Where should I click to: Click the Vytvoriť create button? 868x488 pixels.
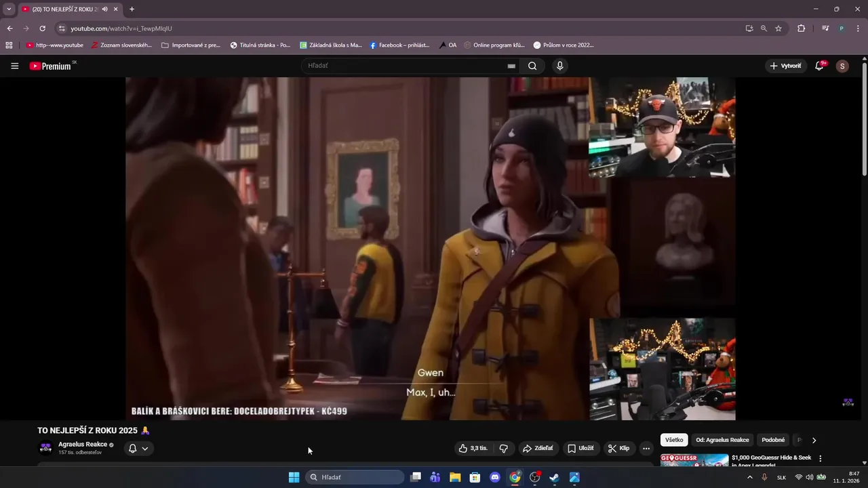click(785, 66)
